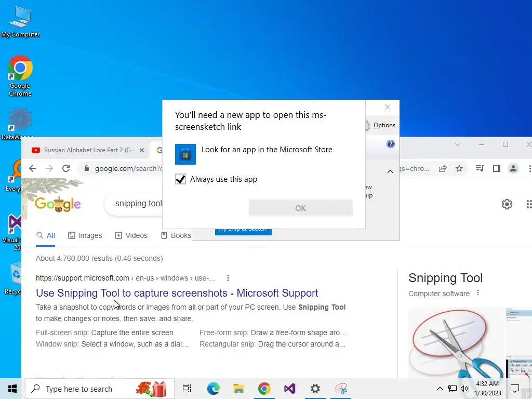
Task: Select the Images results tab
Action: pos(85,235)
